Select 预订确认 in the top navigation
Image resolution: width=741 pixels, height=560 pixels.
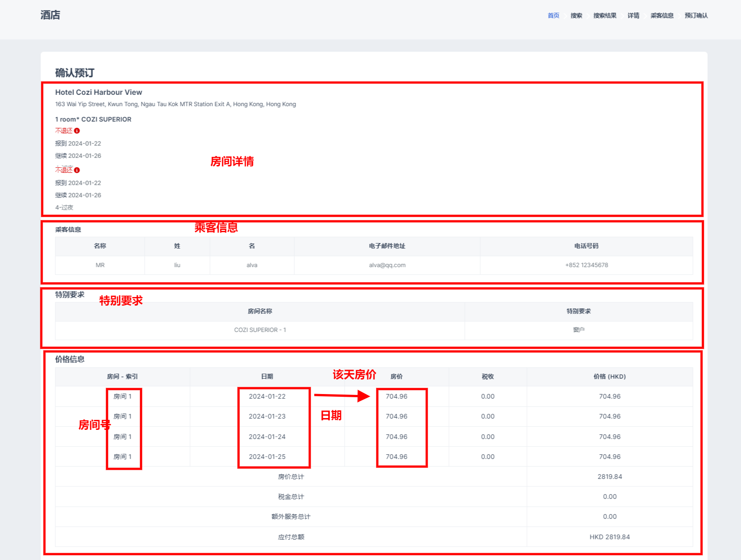[x=696, y=15]
